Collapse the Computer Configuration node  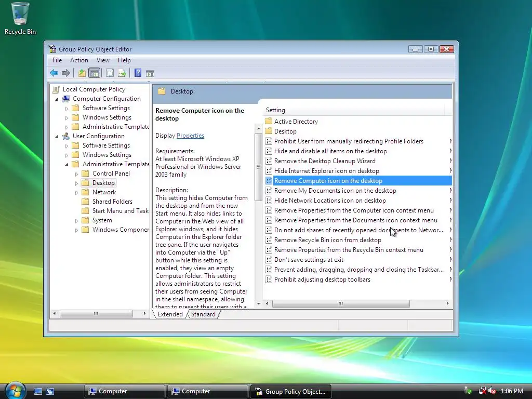click(57, 99)
